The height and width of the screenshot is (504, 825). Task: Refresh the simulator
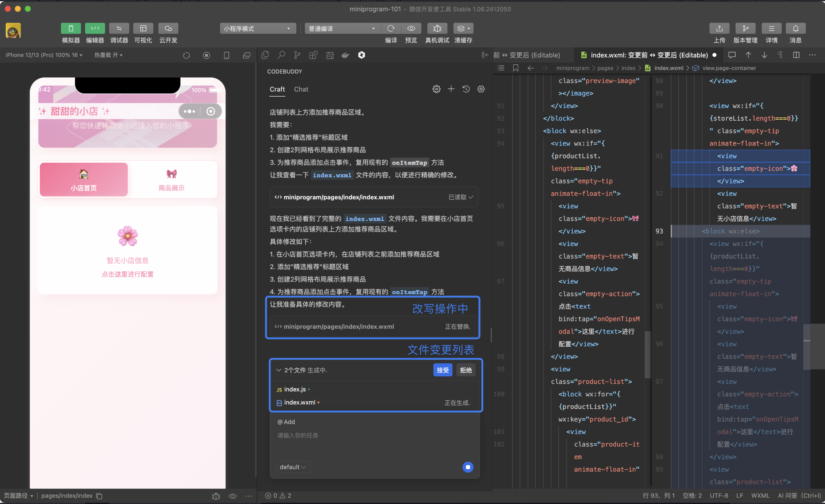(x=186, y=55)
